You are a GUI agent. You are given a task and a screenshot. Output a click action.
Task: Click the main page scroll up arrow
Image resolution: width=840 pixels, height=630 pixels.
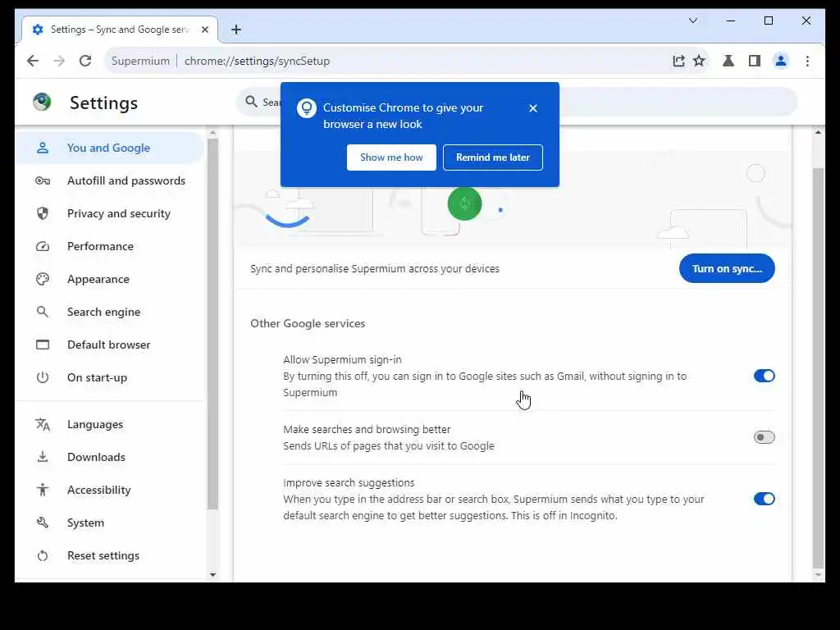pyautogui.click(x=818, y=132)
